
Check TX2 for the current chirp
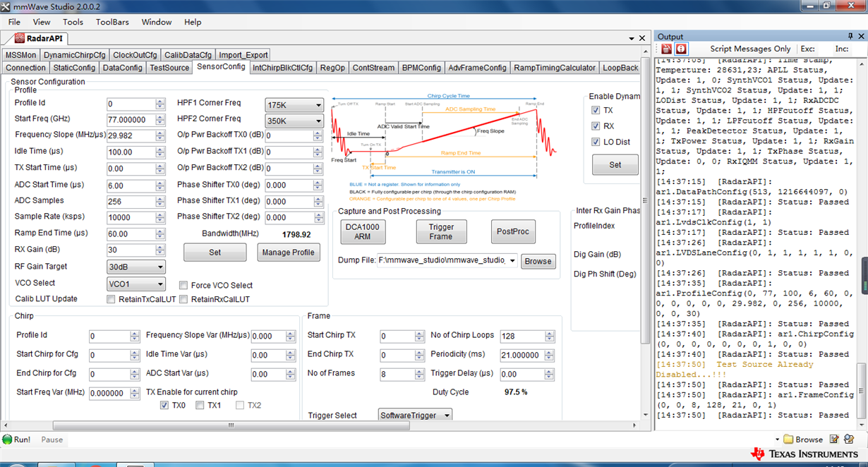click(x=240, y=406)
